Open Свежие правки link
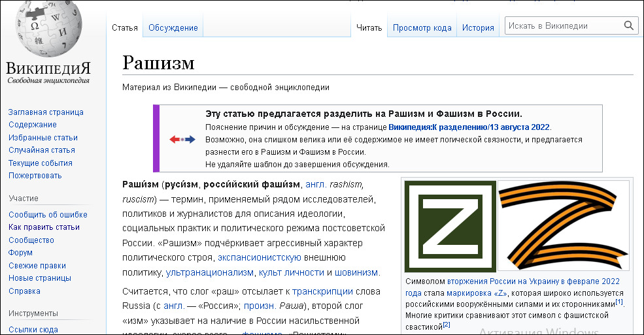The height and width of the screenshot is (335, 644). (37, 266)
